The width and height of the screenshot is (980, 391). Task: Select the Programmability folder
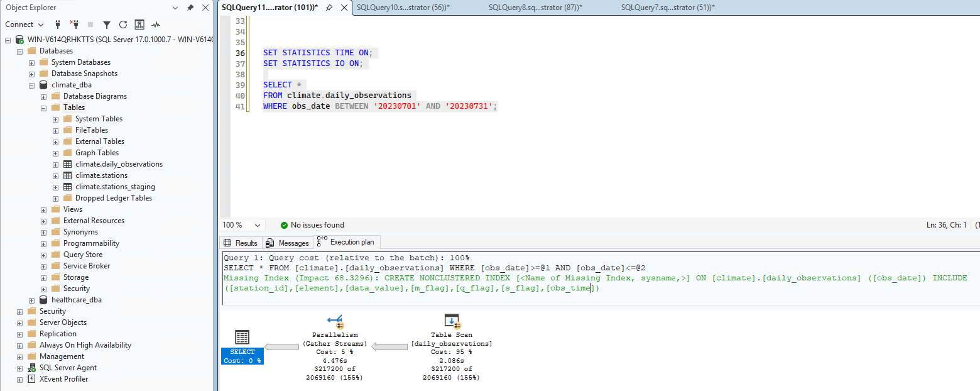click(x=91, y=243)
